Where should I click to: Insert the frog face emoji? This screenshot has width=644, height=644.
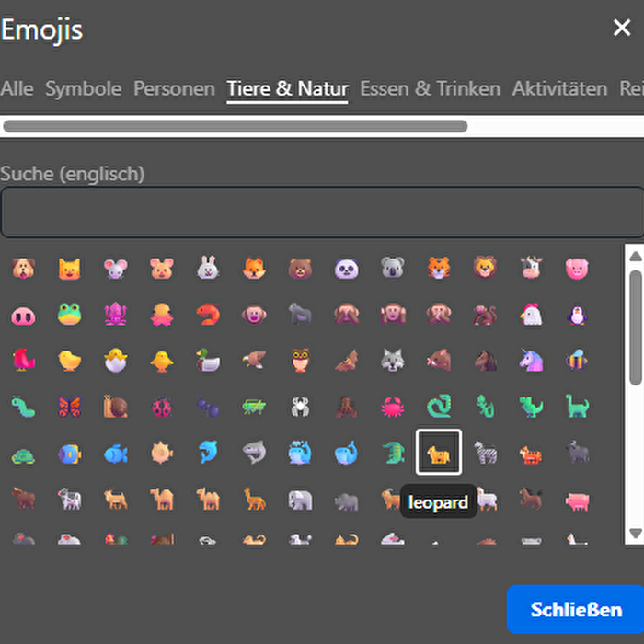(69, 315)
